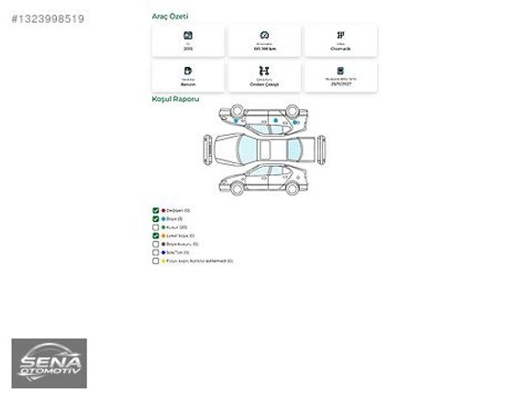Click the gearbox transmission icon
The height and width of the screenshot is (399, 532).
[340, 35]
